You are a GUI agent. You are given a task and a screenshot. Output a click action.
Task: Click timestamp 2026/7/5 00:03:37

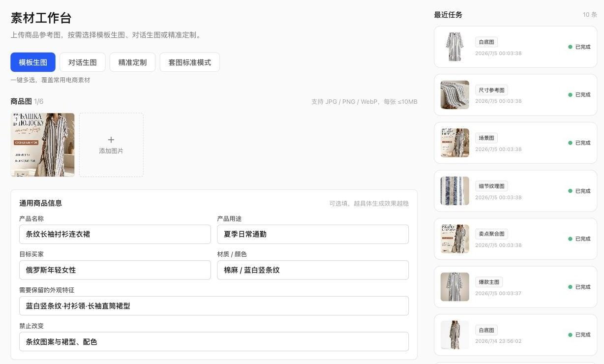498,293
